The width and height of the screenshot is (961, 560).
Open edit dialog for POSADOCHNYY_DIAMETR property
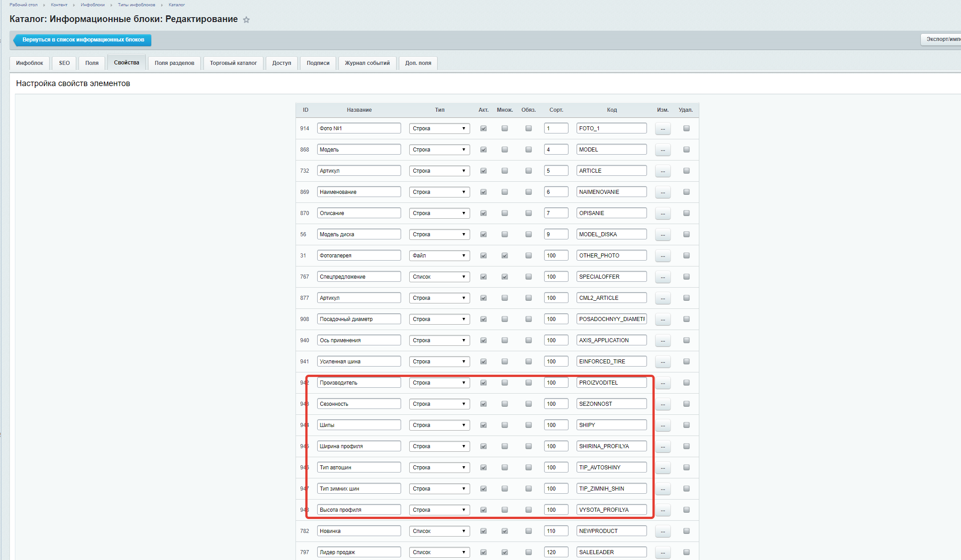pos(662,319)
